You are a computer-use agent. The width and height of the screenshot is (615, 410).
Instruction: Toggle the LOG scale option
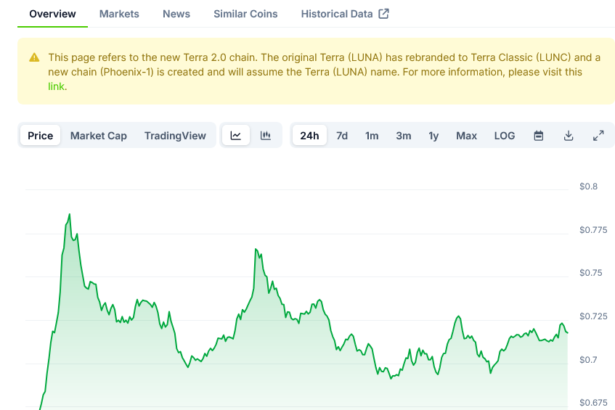pos(504,136)
